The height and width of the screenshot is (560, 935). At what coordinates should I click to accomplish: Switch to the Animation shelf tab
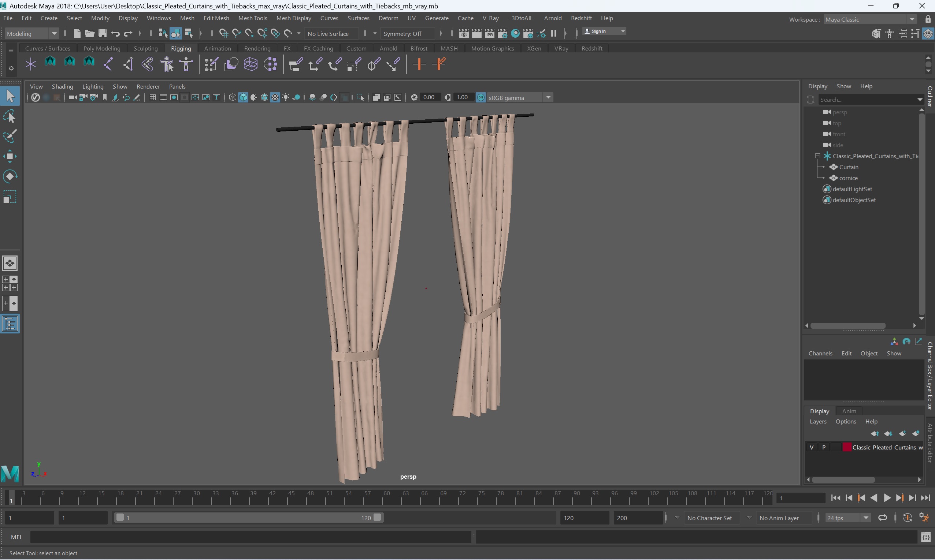(217, 48)
